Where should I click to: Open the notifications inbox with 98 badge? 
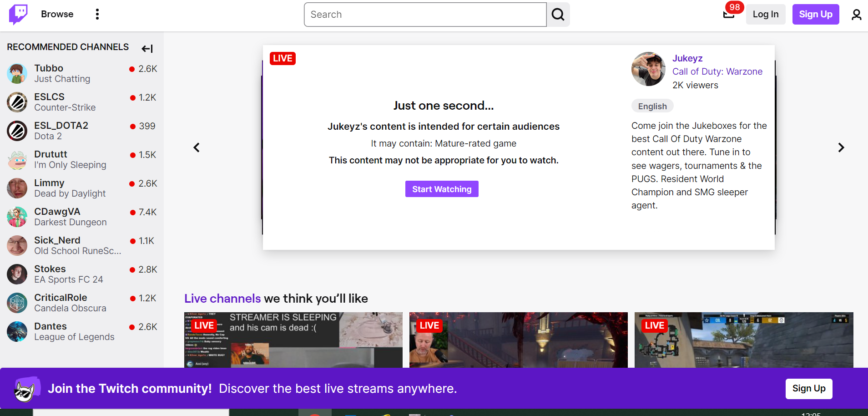click(x=729, y=14)
